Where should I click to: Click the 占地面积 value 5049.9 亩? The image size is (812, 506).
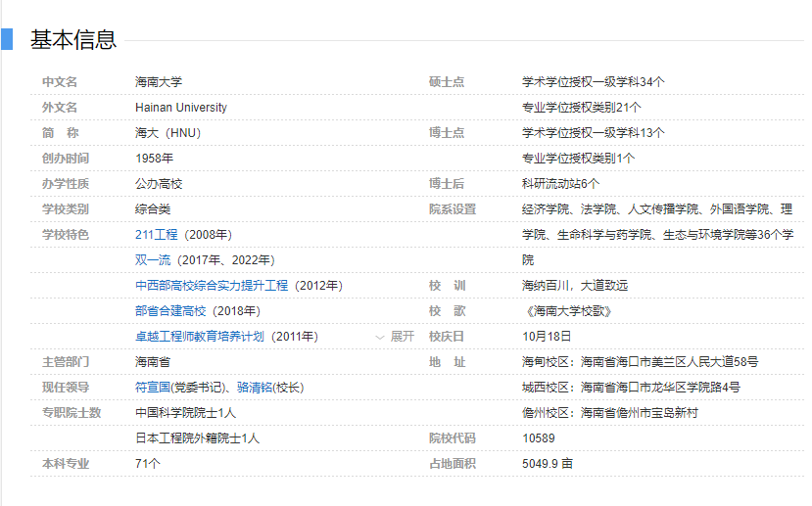click(548, 464)
